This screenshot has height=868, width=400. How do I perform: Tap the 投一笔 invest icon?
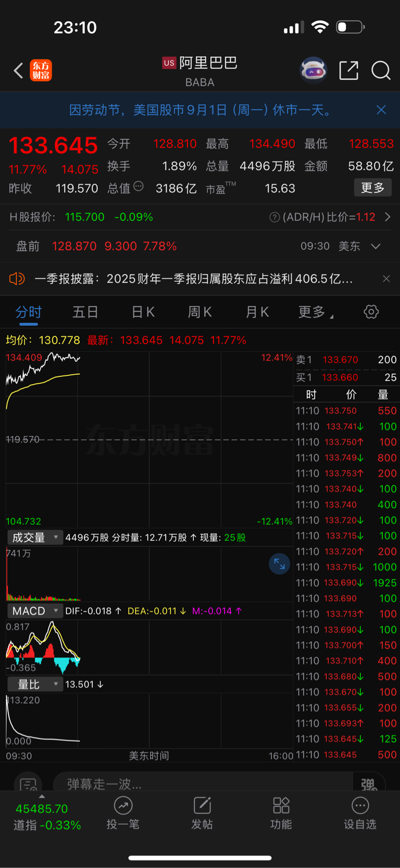(123, 806)
